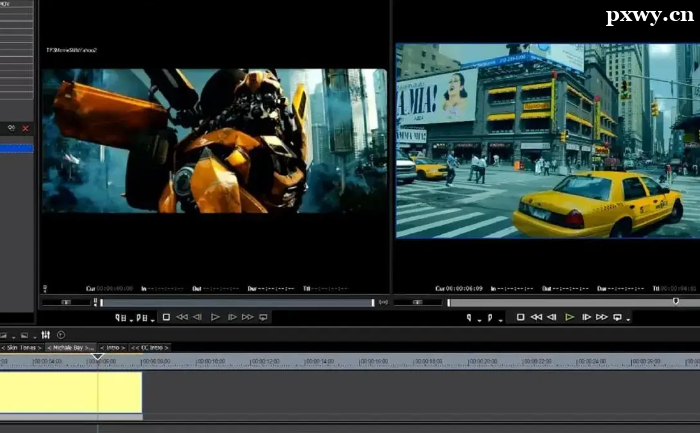
Task: Step forward one frame in Recorder
Action: click(587, 317)
